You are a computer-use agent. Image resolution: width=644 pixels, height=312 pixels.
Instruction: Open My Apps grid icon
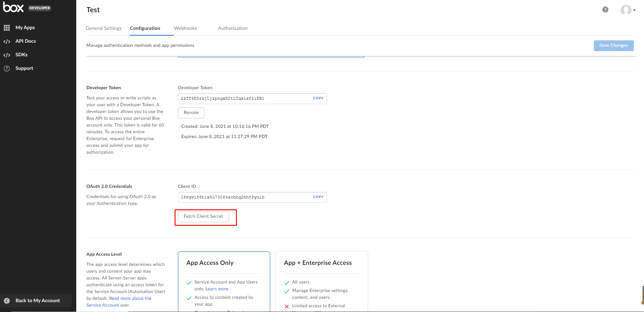[x=7, y=28]
